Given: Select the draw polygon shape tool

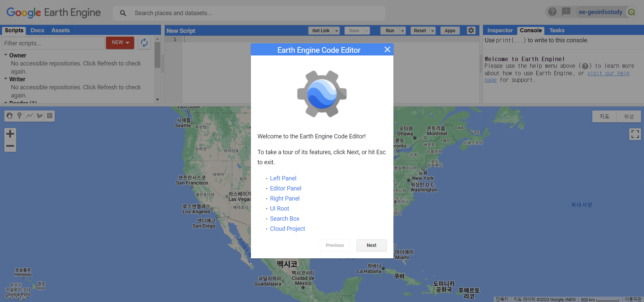Looking at the screenshot, I should 40,116.
